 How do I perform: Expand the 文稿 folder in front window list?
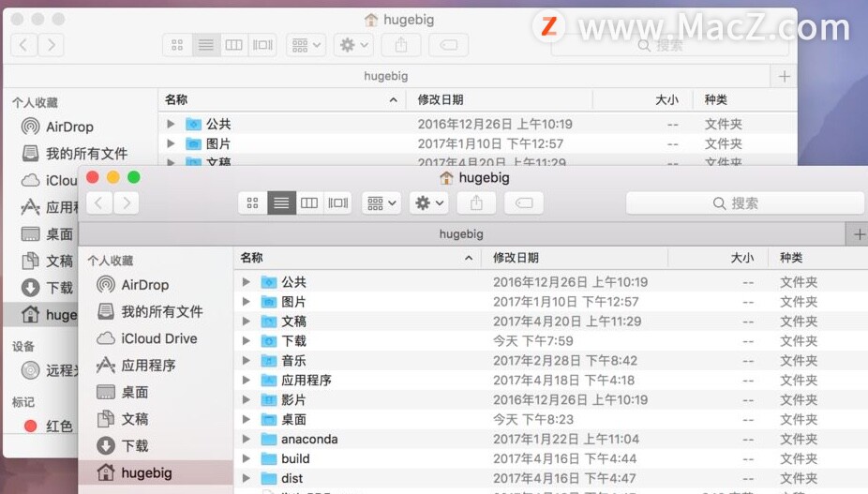click(x=247, y=322)
